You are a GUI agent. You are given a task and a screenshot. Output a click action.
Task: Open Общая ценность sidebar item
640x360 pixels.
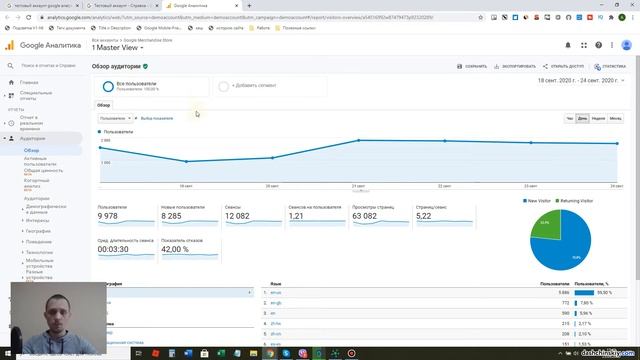tap(43, 171)
